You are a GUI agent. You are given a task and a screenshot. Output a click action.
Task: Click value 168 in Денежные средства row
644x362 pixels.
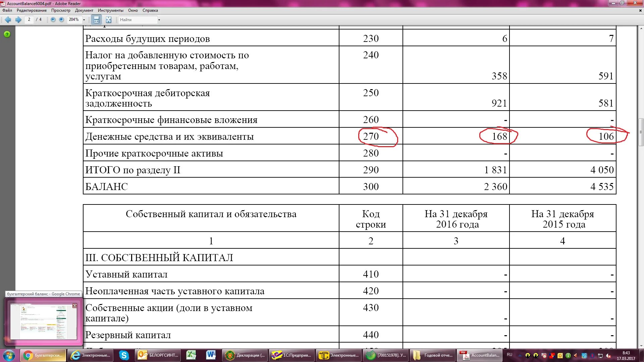[x=499, y=136]
